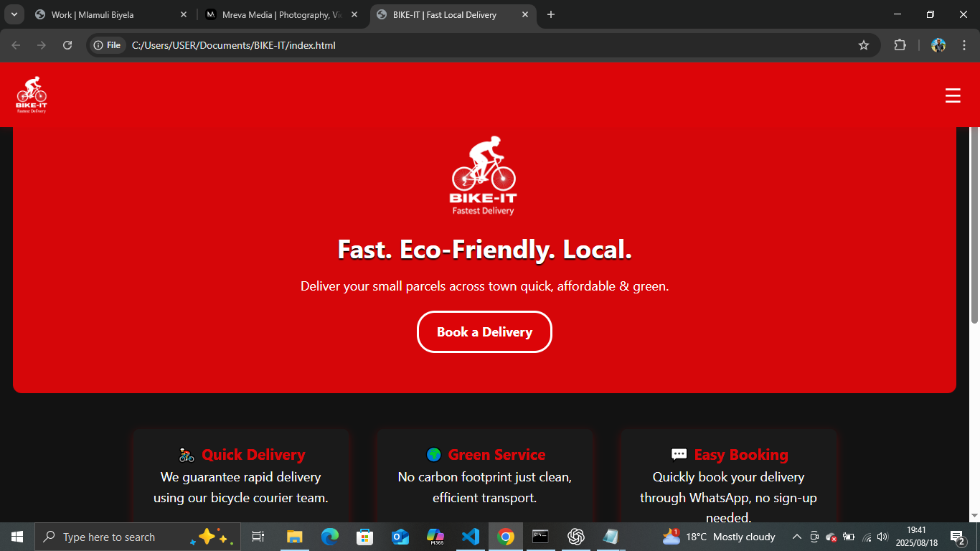Viewport: 980px width, 551px height.
Task: Open Chrome's three-dot menu
Action: 964,45
